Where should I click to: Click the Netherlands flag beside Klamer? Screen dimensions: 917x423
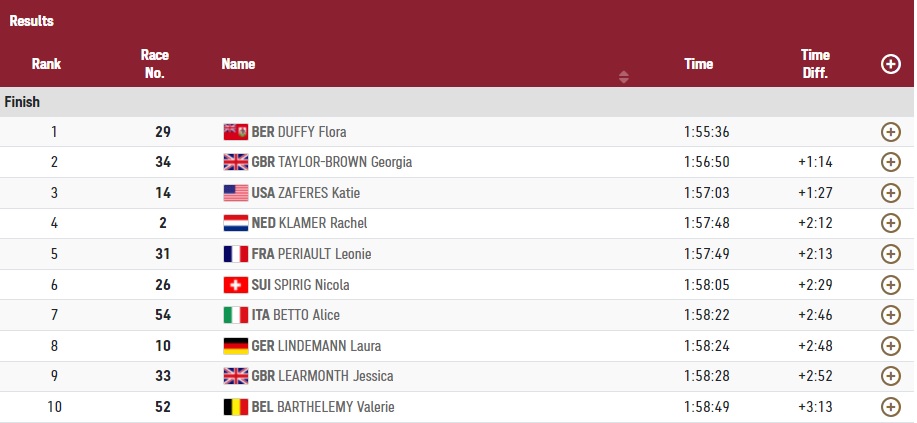235,223
